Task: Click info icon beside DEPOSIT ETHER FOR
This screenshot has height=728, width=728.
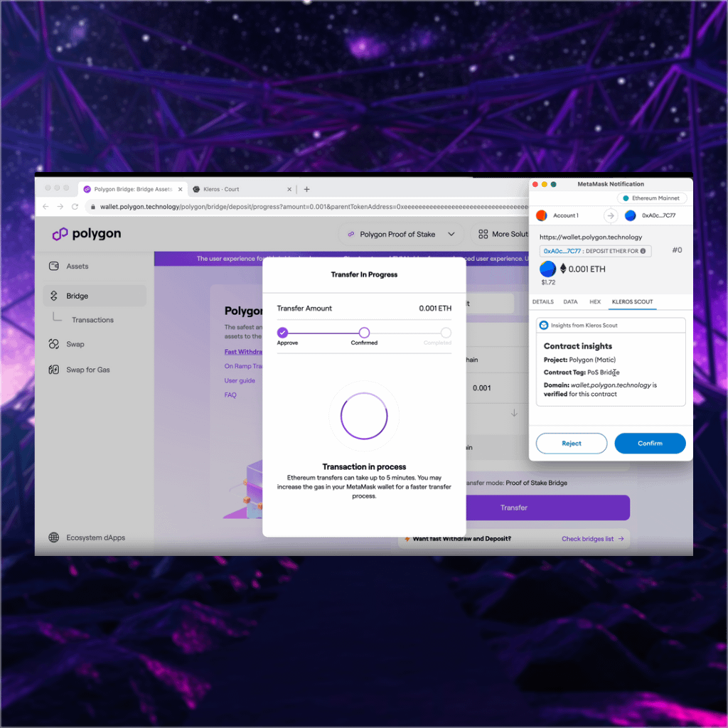Action: [x=643, y=251]
